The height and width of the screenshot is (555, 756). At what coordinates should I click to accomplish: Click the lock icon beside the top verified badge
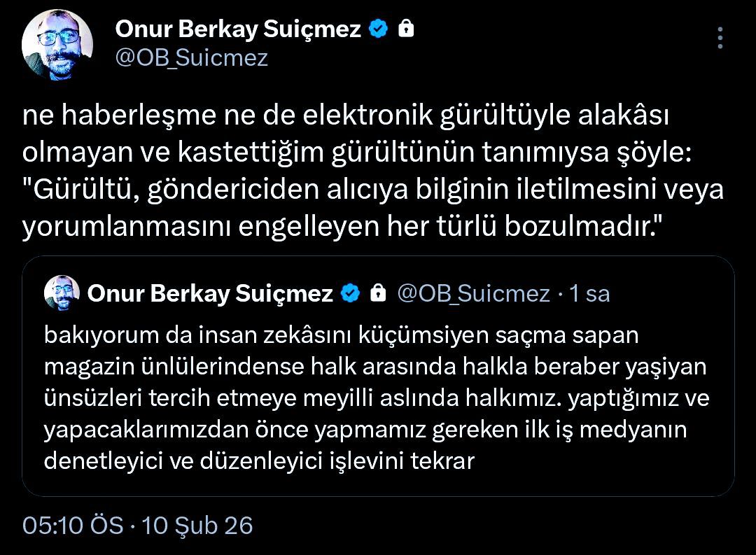click(x=405, y=29)
